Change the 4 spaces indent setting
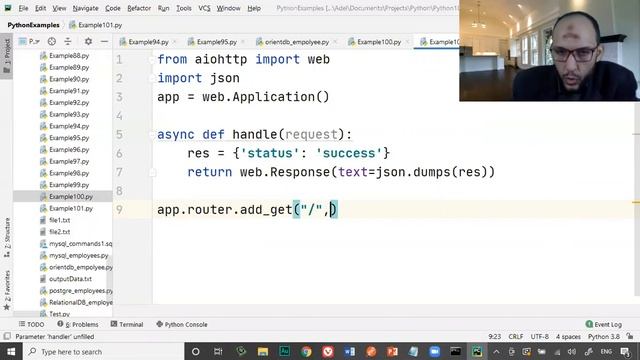 [x=568, y=337]
